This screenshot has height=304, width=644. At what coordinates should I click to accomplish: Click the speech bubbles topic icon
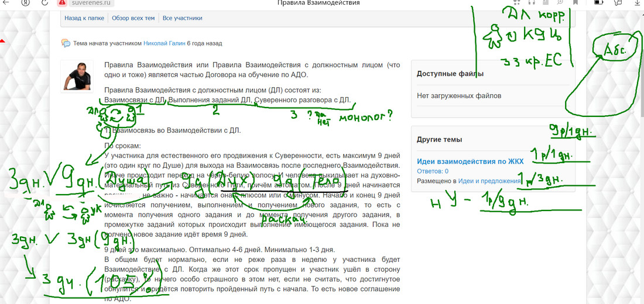pos(66,43)
